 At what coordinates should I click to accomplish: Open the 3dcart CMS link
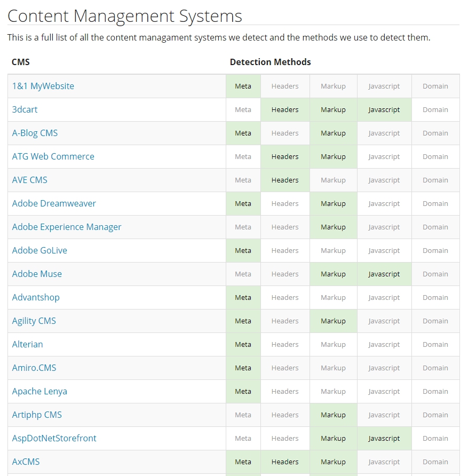tap(25, 109)
